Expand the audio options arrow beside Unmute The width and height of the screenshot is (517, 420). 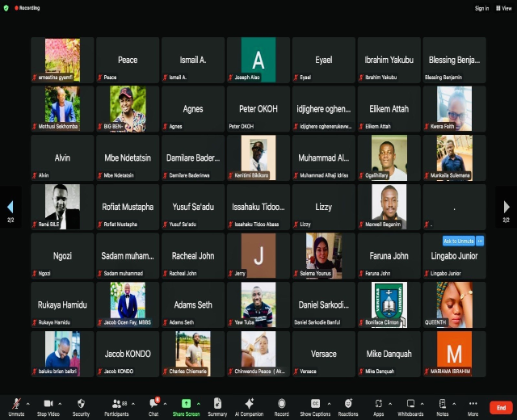[x=28, y=403]
